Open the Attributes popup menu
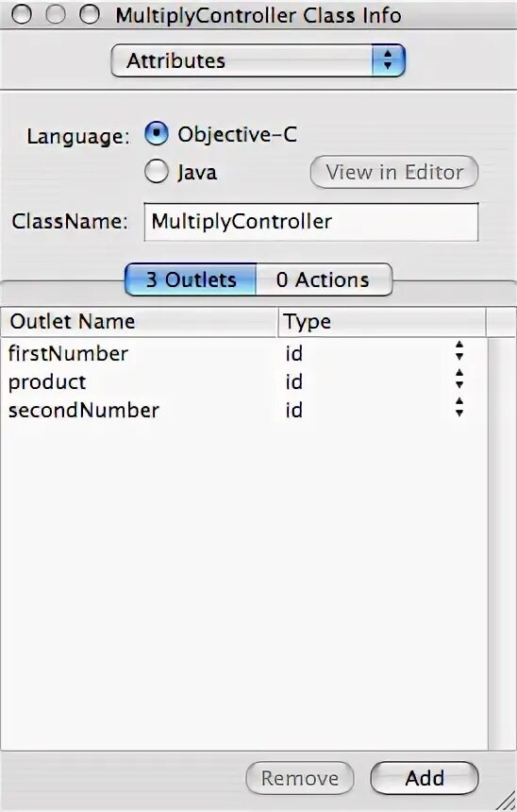517x812 pixels. [258, 60]
